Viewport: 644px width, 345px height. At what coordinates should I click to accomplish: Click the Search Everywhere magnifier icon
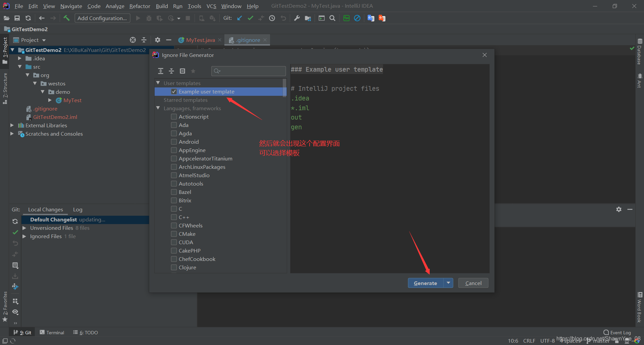[x=332, y=18]
